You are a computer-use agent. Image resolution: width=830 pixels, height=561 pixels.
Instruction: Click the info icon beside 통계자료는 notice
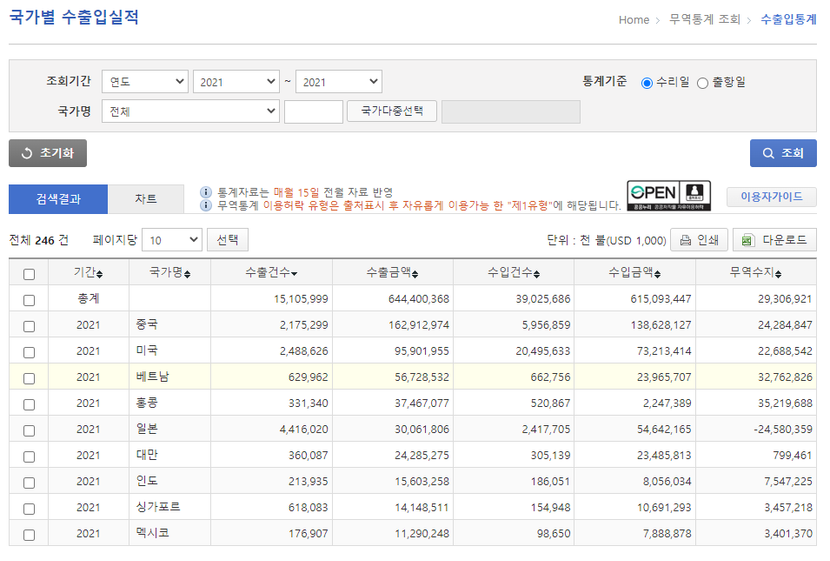click(x=206, y=192)
